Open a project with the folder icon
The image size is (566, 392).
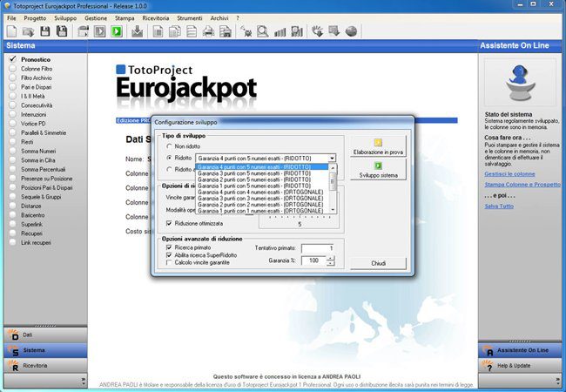[x=28, y=31]
